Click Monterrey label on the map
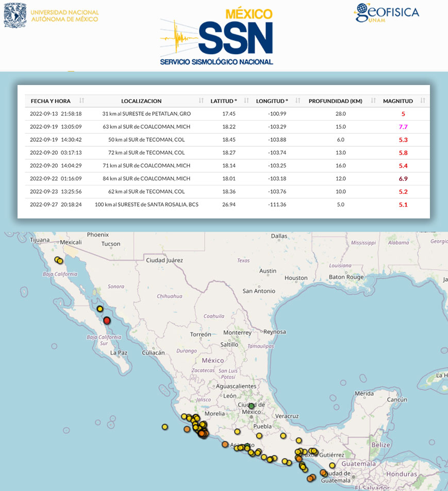The width and height of the screenshot is (448, 491). pyautogui.click(x=237, y=332)
